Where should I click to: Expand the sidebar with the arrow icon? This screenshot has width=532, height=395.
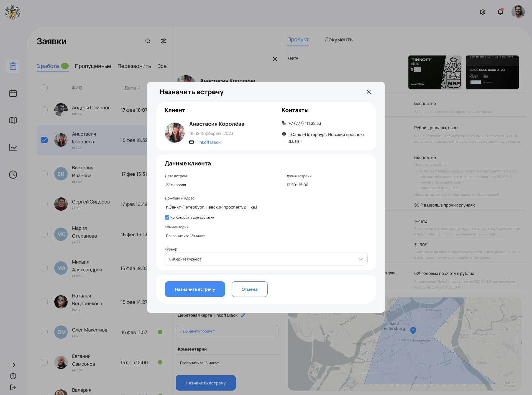coord(13,365)
